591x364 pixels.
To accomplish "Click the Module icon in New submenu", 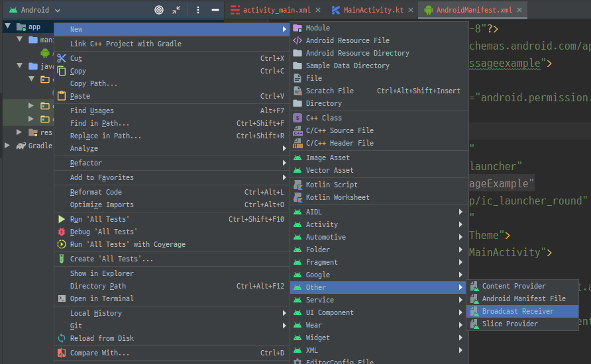I will click(x=297, y=28).
